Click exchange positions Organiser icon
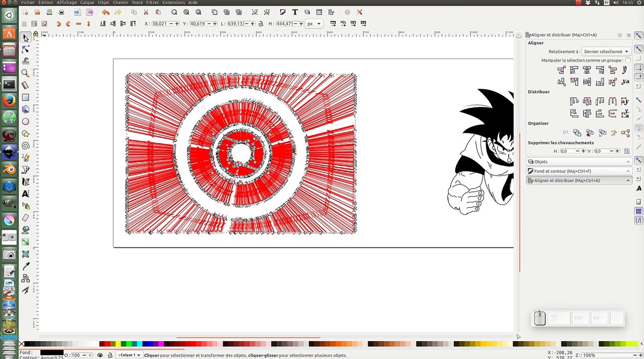The width and height of the screenshot is (644, 359). pos(577,133)
